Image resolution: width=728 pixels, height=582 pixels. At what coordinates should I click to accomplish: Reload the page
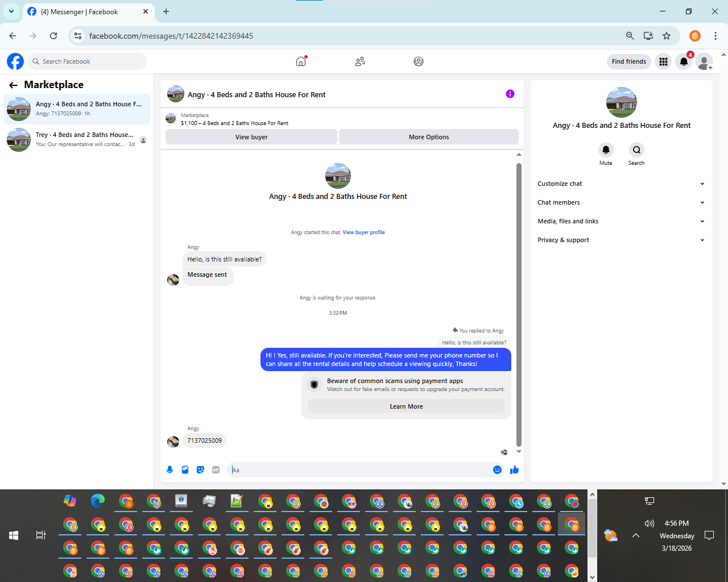click(53, 36)
